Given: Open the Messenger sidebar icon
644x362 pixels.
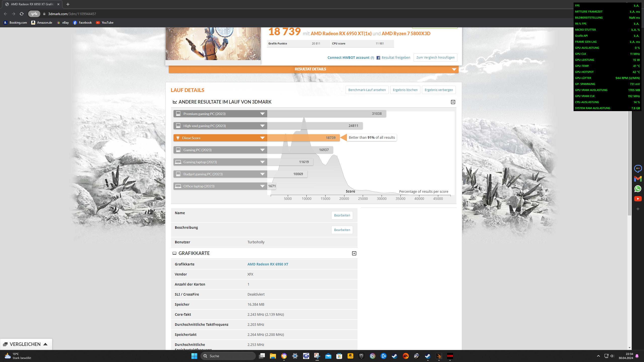Looking at the screenshot, I should (x=638, y=168).
